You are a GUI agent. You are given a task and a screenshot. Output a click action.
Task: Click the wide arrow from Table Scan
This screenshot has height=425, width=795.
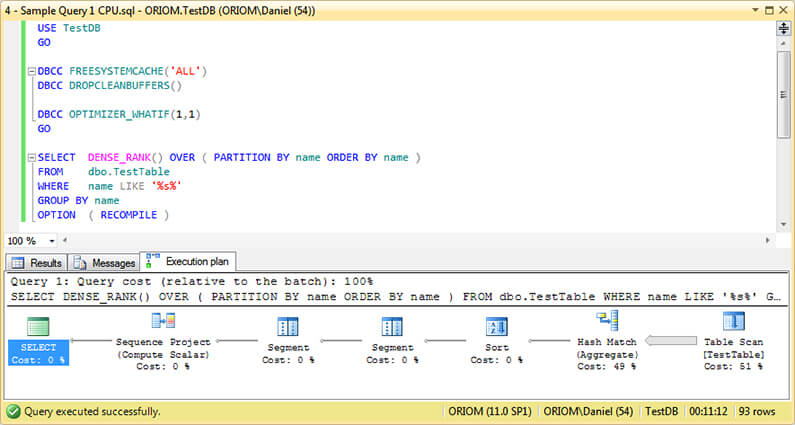point(670,341)
